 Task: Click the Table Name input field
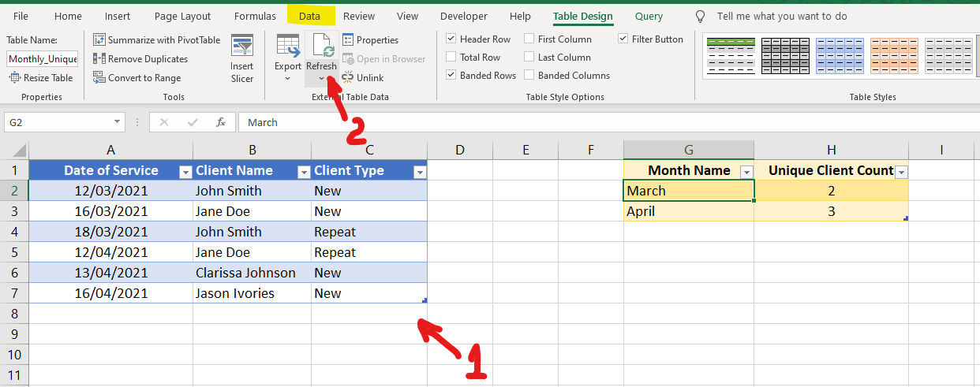point(43,59)
